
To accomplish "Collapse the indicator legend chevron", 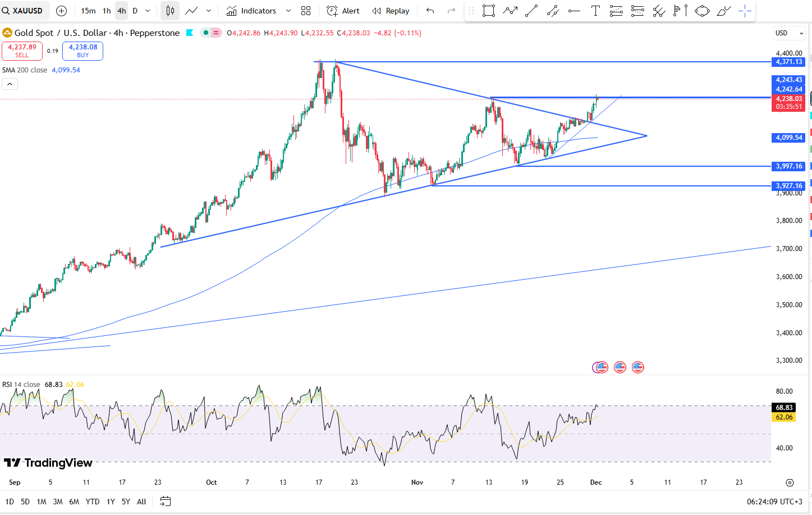I will [x=10, y=84].
